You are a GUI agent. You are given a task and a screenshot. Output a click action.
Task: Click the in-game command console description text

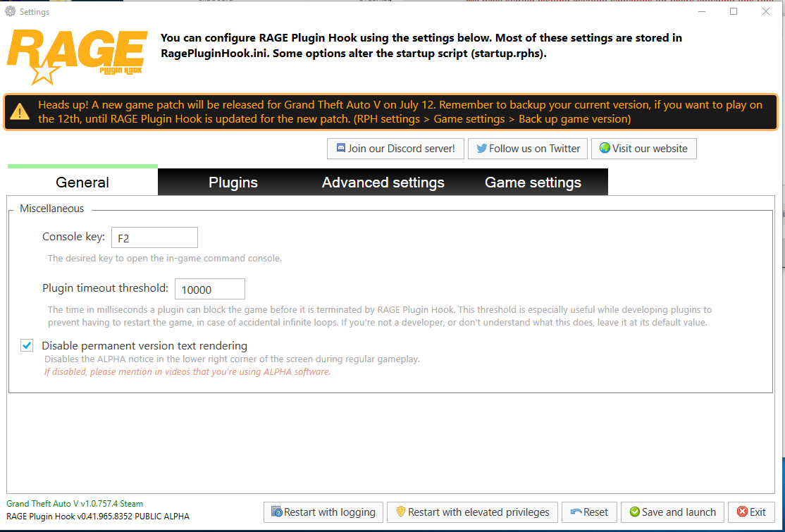[165, 258]
